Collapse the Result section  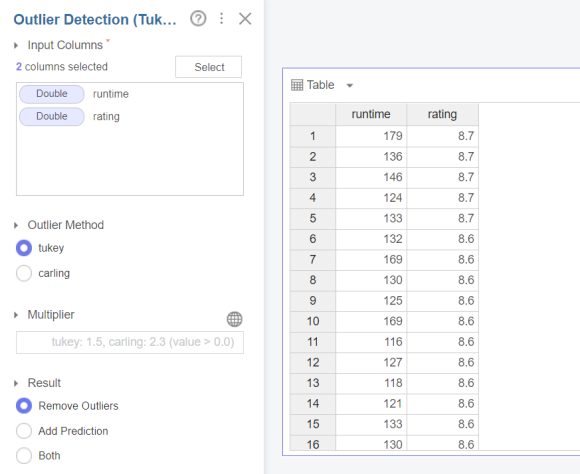coord(16,383)
